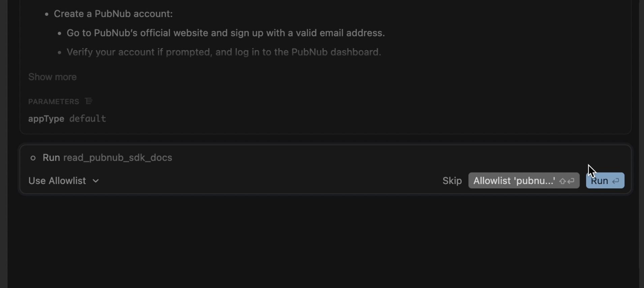Screen dimensions: 644x288
Task: Select the read_pubnub_sdk_docs tool entry
Action: point(117,157)
